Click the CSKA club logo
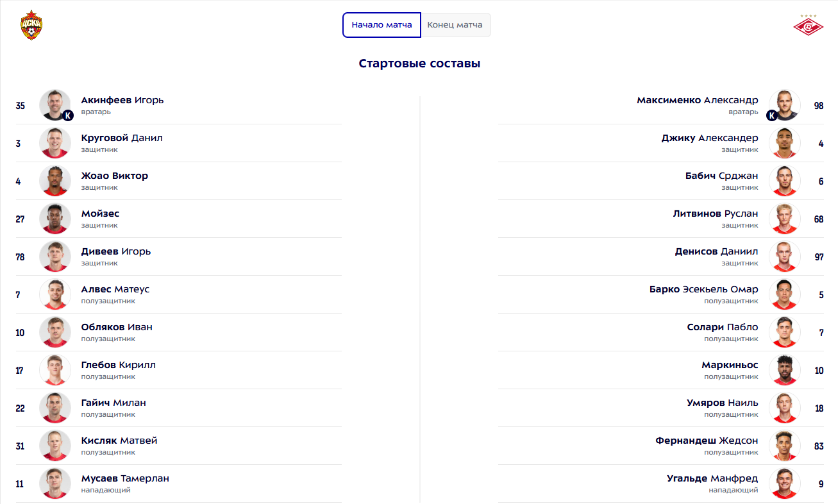Screen dimensions: 838x504 [x=31, y=25]
